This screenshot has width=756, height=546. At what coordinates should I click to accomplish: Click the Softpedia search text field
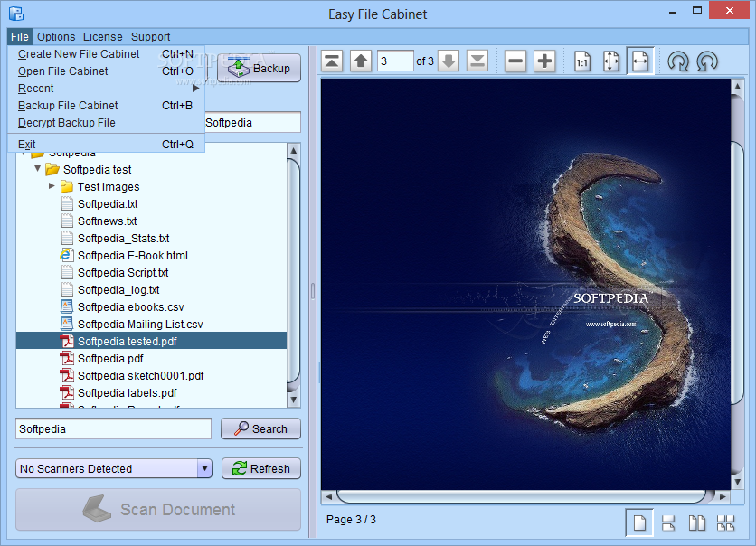pos(113,428)
